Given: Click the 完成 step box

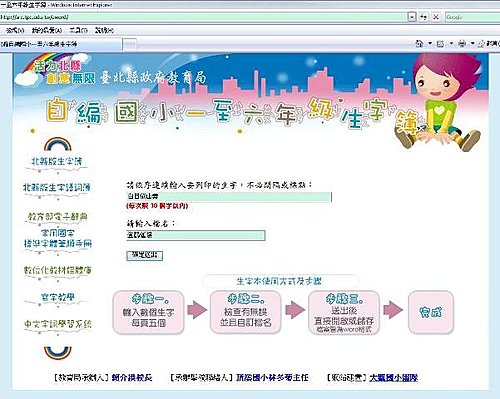Looking at the screenshot, I should pos(431,312).
